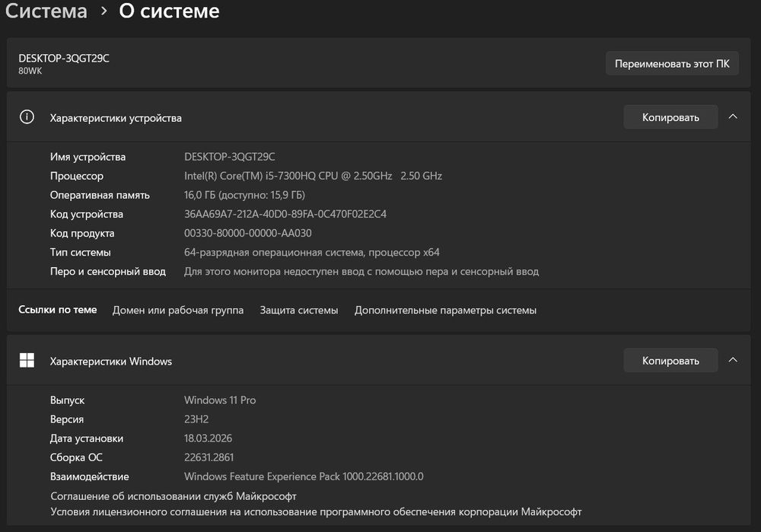Click the Имя устройства label
This screenshot has height=532, width=761.
click(x=88, y=157)
